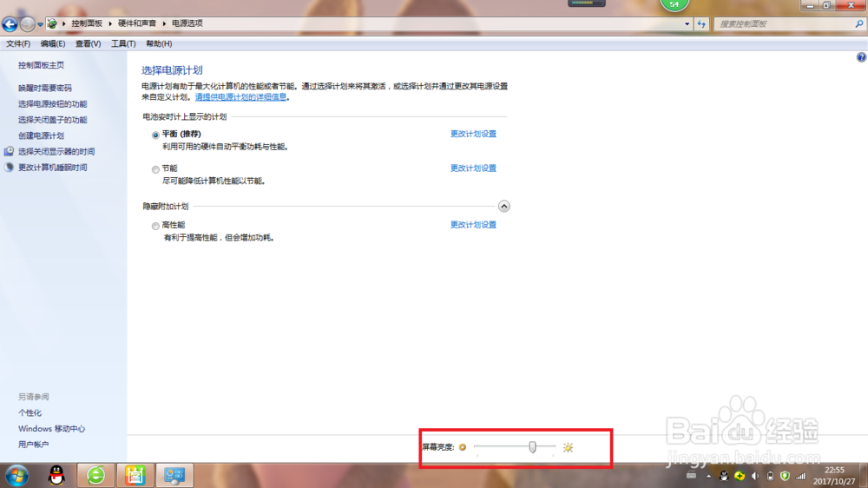This screenshot has width=868, height=488.
Task: Click the Windows Start button
Action: pos(16,476)
